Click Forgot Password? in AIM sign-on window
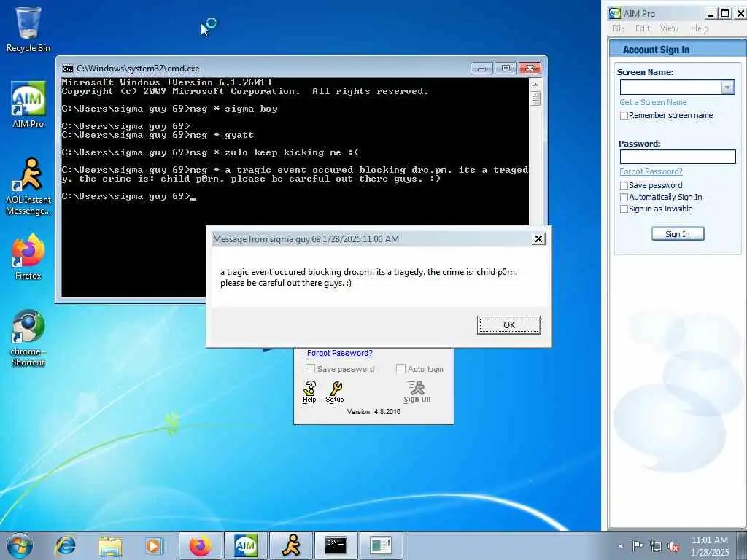 (x=340, y=353)
